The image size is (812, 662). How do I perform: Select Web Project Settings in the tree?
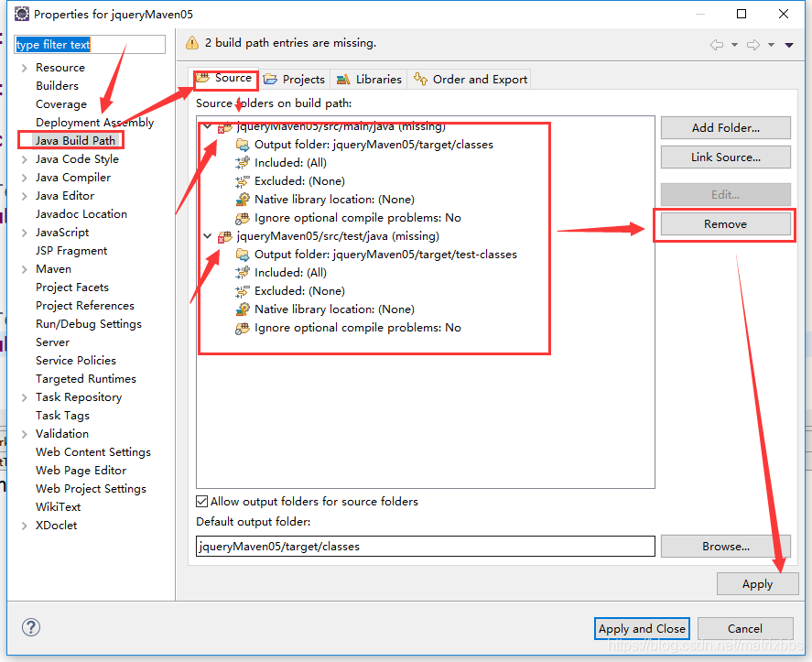tap(92, 489)
